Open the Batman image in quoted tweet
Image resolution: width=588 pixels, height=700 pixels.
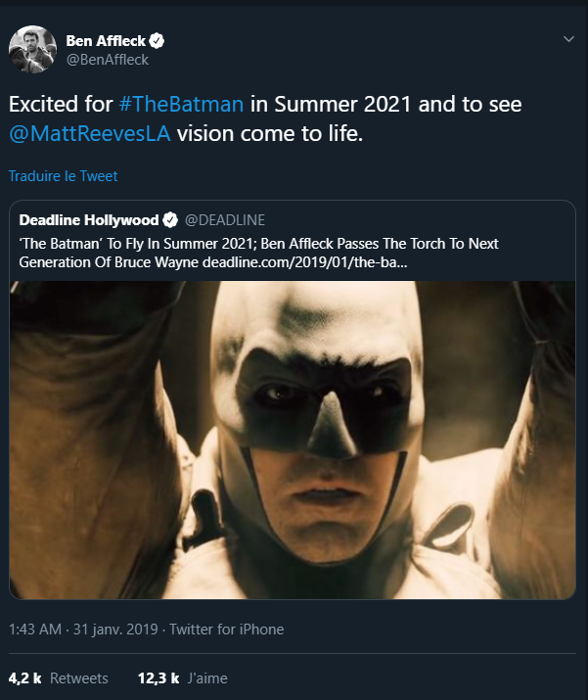[x=294, y=439]
